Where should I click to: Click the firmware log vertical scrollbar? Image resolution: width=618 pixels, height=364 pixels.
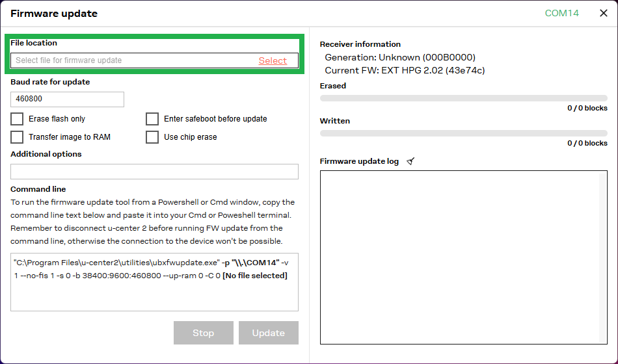pyautogui.click(x=602, y=257)
